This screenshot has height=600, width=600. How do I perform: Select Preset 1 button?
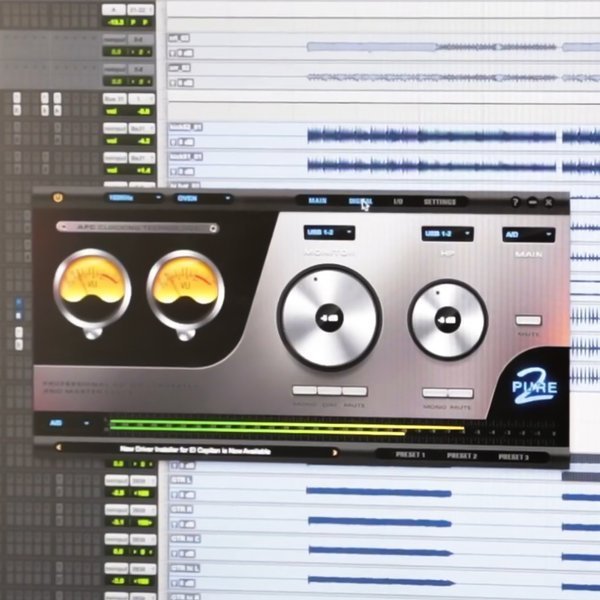pyautogui.click(x=408, y=455)
